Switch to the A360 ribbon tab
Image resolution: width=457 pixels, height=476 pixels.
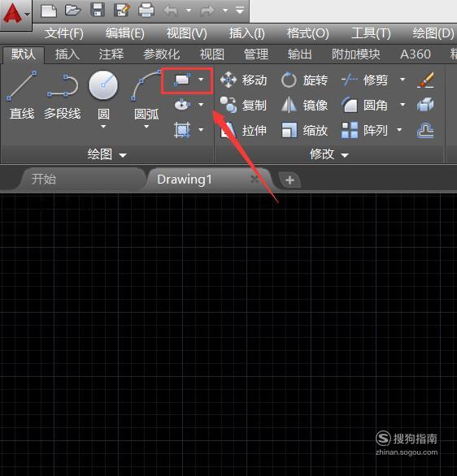coord(416,54)
